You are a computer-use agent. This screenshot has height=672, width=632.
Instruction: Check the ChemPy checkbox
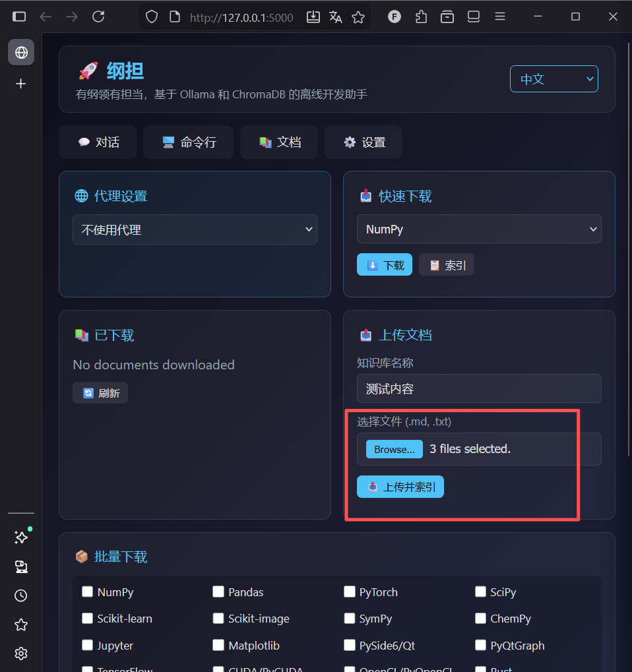(x=481, y=619)
